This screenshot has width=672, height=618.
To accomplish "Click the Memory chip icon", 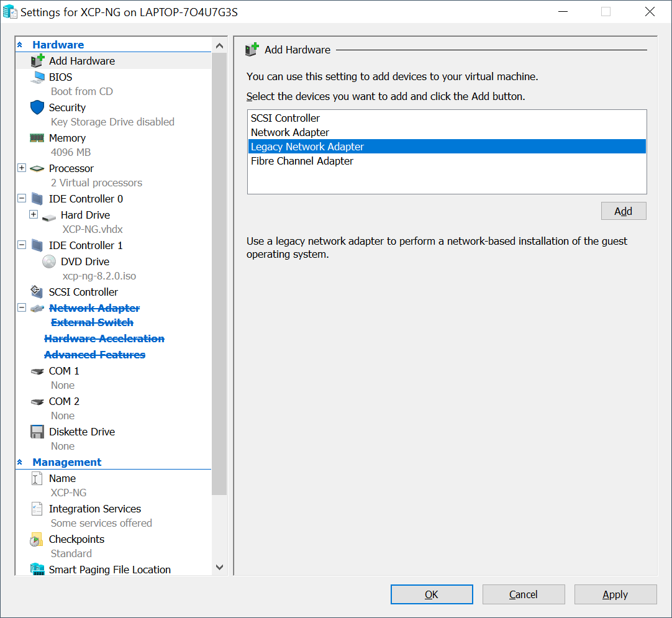I will point(37,138).
